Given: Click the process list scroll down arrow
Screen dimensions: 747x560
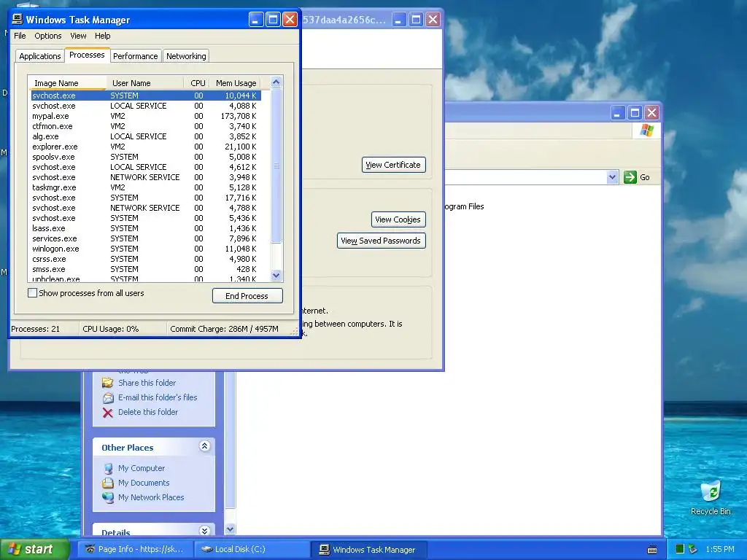Looking at the screenshot, I should click(276, 275).
